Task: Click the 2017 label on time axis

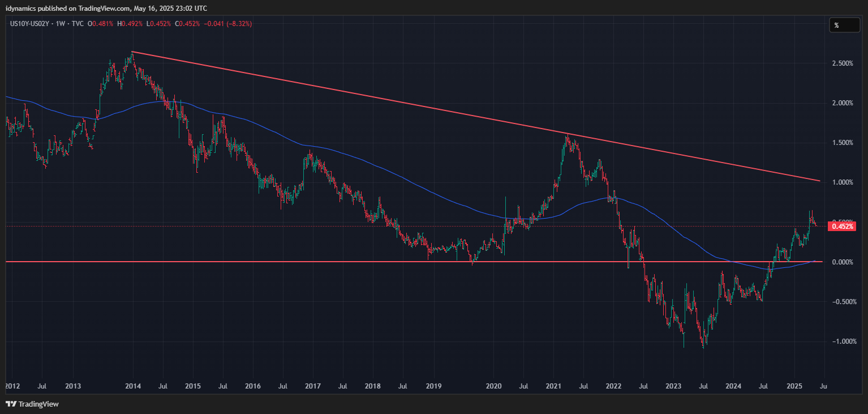Action: click(x=313, y=386)
